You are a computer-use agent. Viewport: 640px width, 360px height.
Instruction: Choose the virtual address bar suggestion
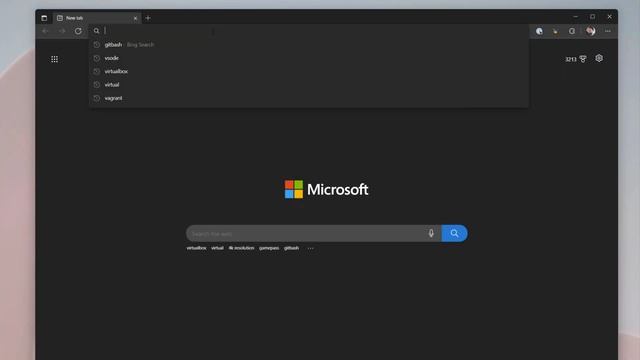pyautogui.click(x=309, y=84)
